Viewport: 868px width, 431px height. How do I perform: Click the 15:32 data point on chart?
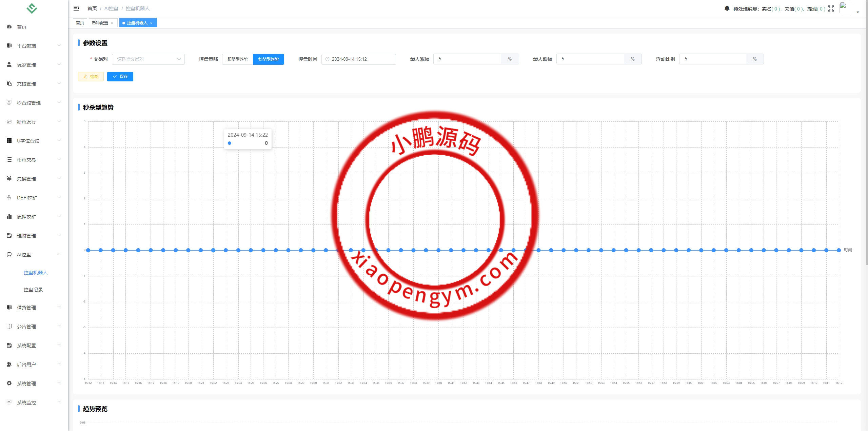338,250
